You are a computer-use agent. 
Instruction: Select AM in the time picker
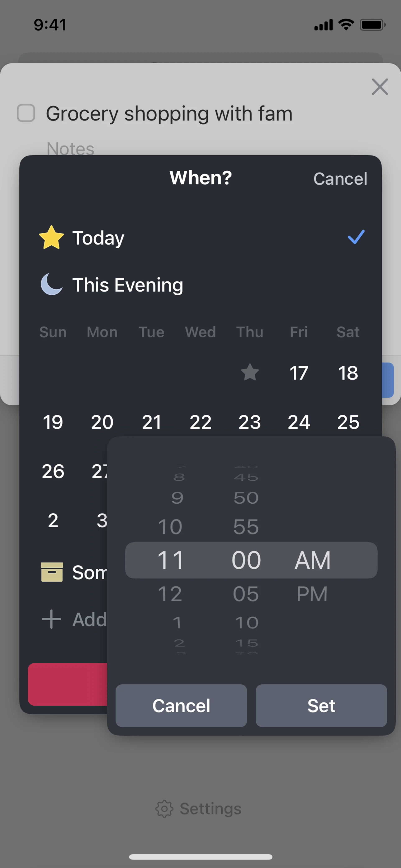pyautogui.click(x=312, y=560)
